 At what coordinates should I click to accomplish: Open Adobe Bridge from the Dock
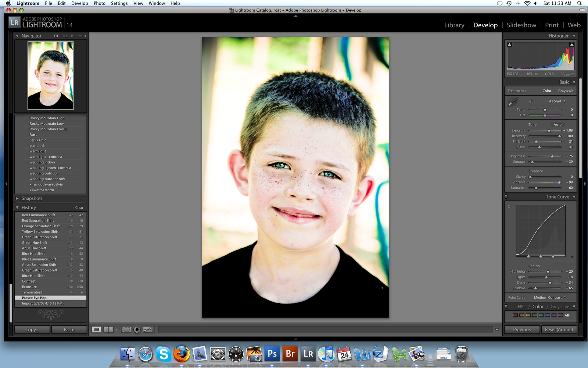click(x=290, y=354)
